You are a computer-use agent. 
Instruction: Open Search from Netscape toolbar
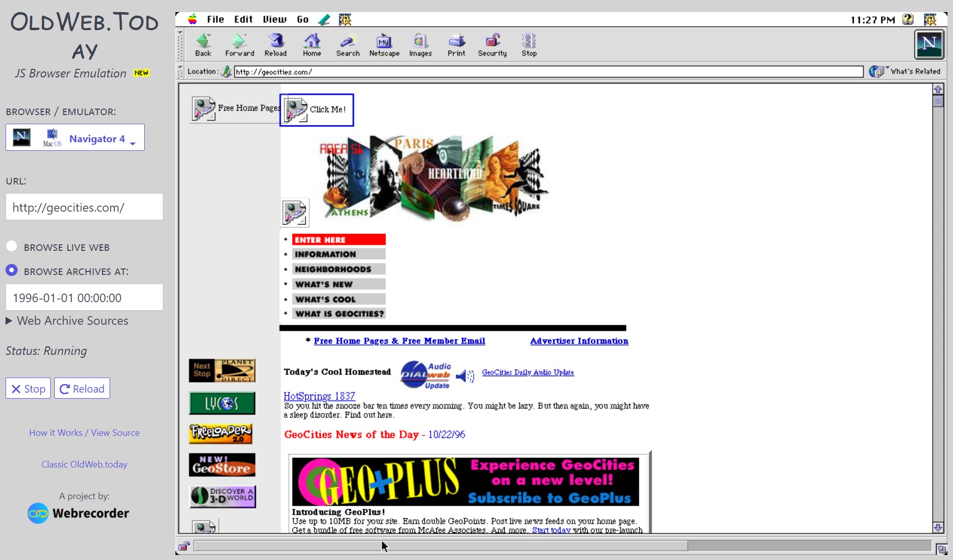pyautogui.click(x=348, y=45)
